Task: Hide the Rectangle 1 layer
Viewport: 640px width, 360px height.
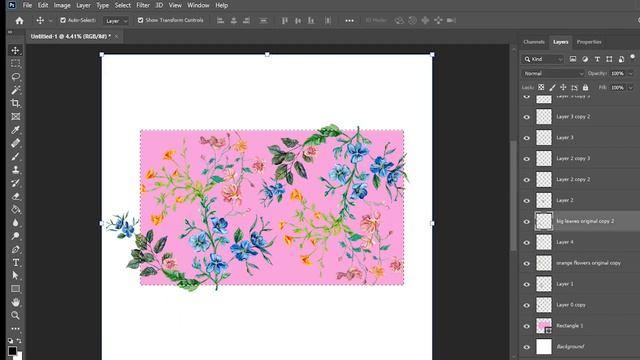Action: tap(527, 326)
